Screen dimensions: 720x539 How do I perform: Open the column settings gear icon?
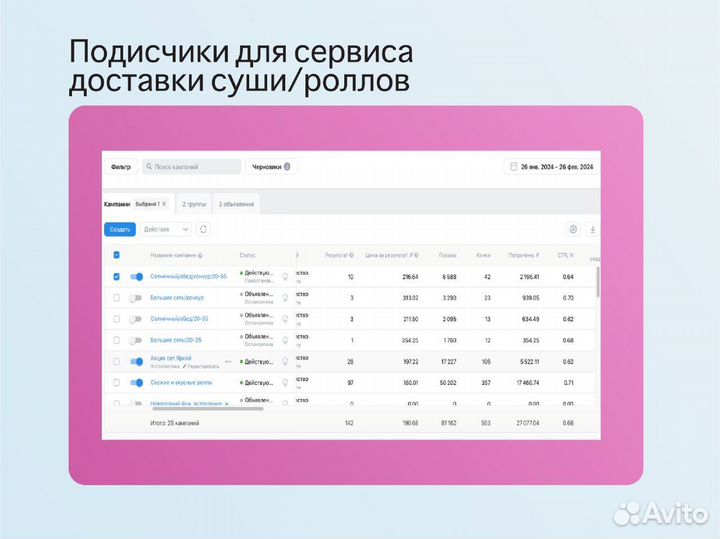pos(573,229)
